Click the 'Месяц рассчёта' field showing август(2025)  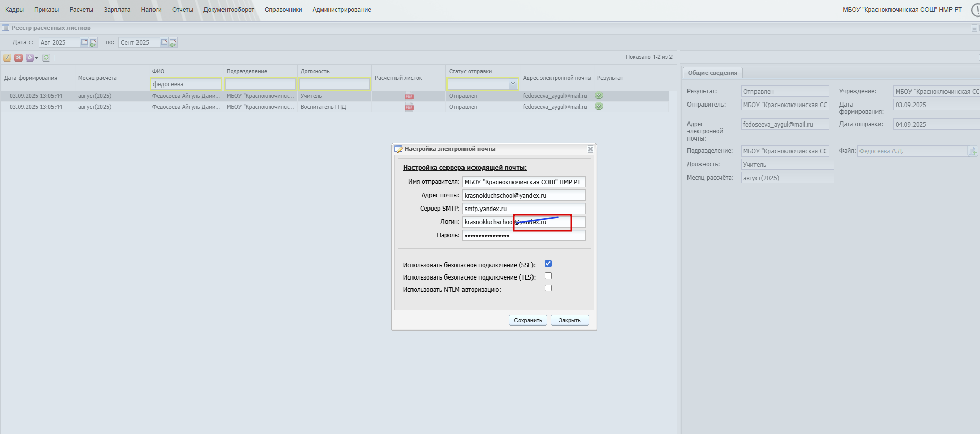point(787,178)
